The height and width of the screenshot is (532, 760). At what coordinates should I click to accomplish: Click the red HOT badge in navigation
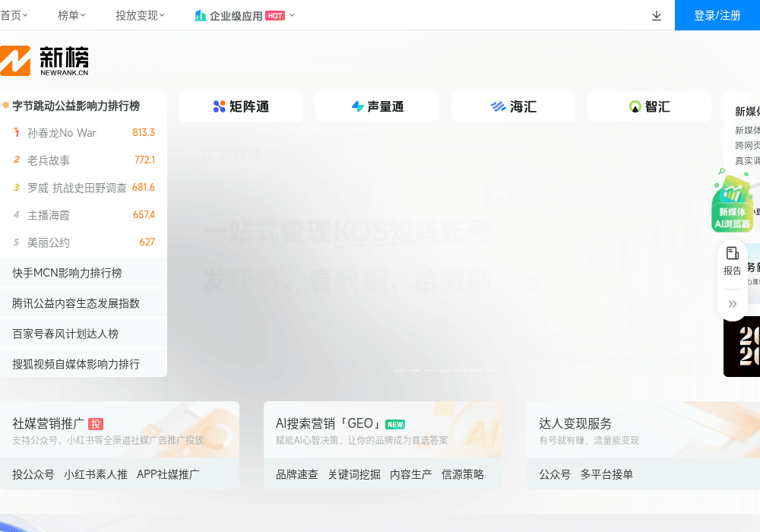[275, 15]
